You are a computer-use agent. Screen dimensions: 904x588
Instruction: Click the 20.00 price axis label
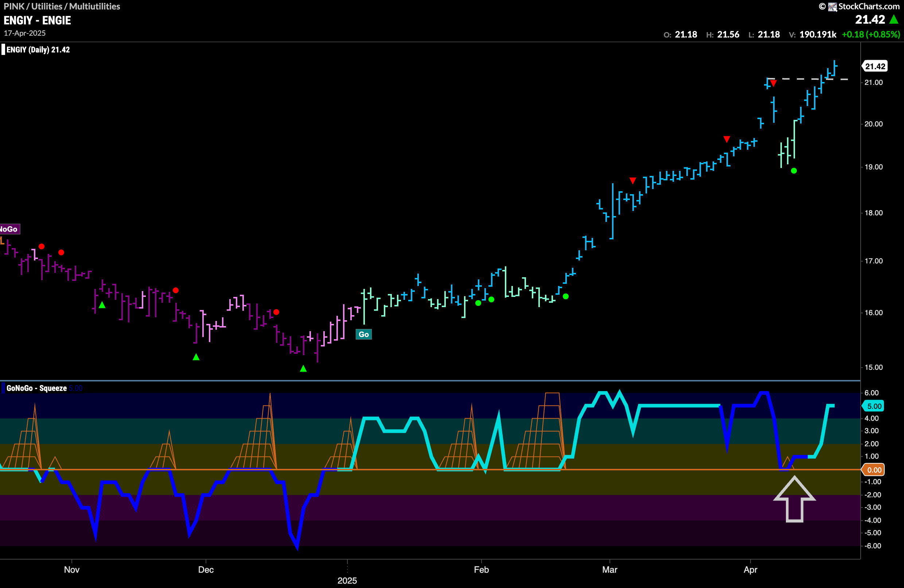[x=874, y=124]
